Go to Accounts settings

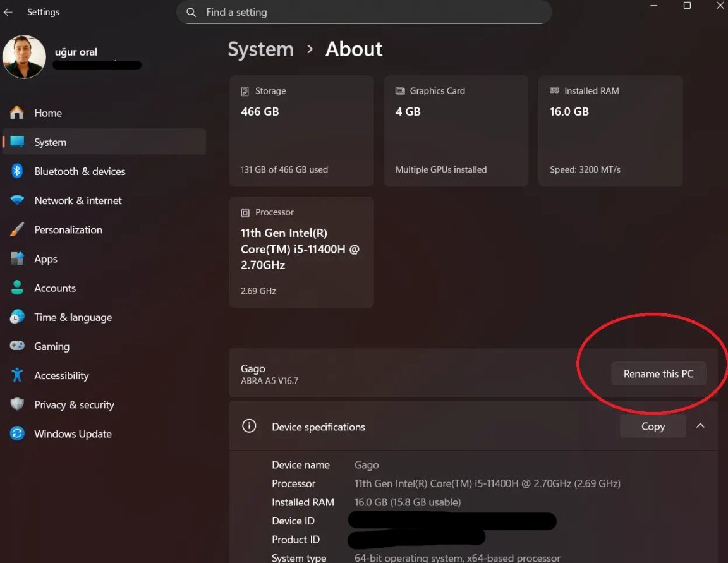click(55, 288)
